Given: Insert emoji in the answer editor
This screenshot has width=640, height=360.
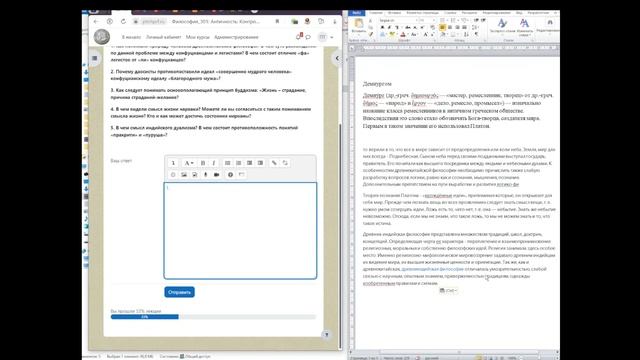Looking at the screenshot, I should pyautogui.click(x=173, y=175).
